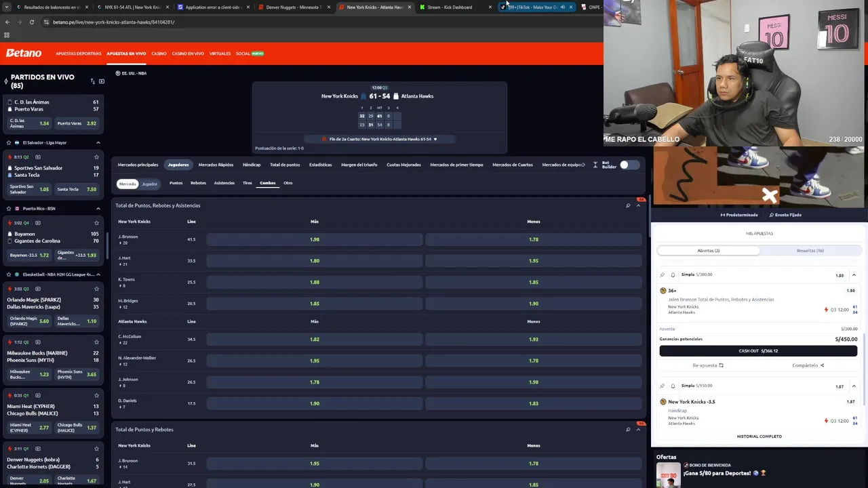Favorite the Miami Heat CYPHER match star
Image resolution: width=868 pixels, height=488 pixels.
(x=96, y=395)
